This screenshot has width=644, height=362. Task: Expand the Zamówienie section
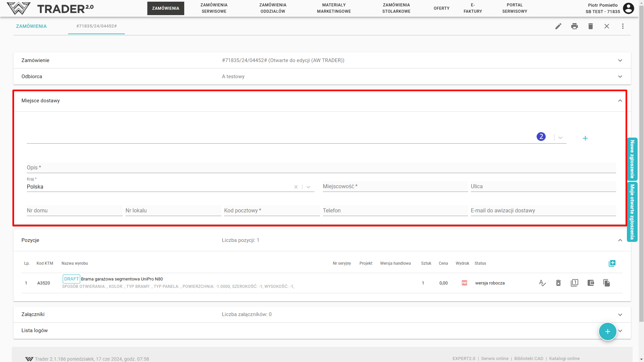pyautogui.click(x=620, y=60)
